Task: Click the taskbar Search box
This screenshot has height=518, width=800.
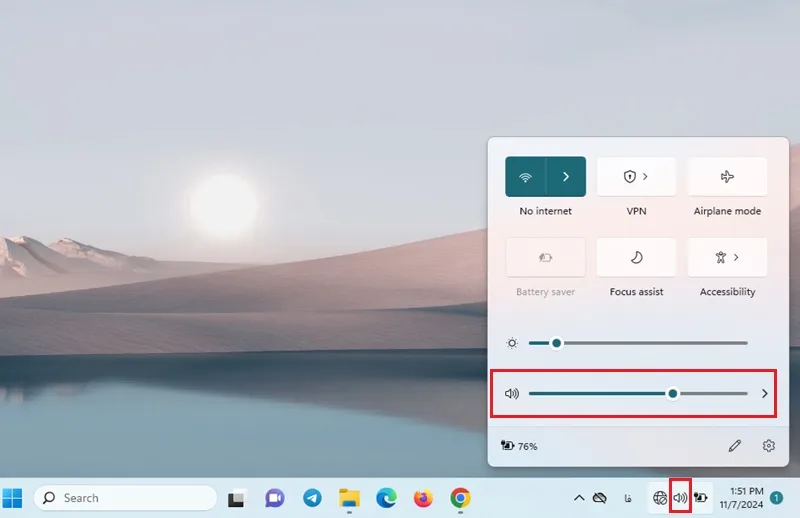Action: [x=126, y=498]
